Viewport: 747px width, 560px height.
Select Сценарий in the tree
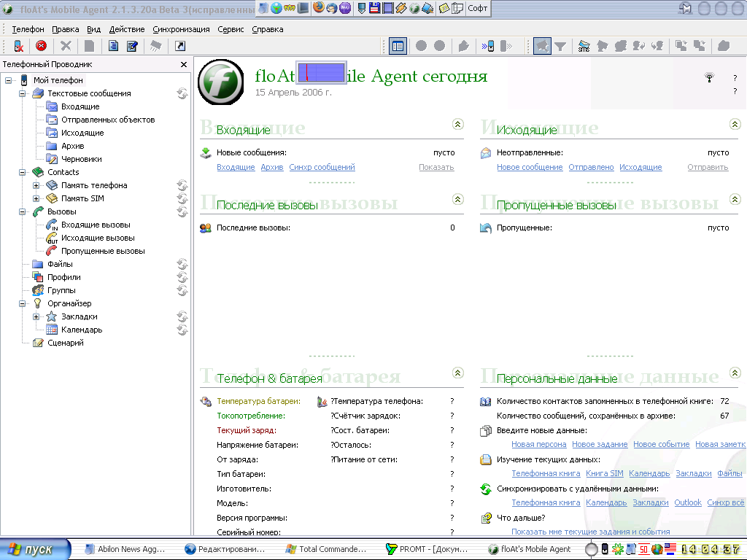click(x=66, y=343)
